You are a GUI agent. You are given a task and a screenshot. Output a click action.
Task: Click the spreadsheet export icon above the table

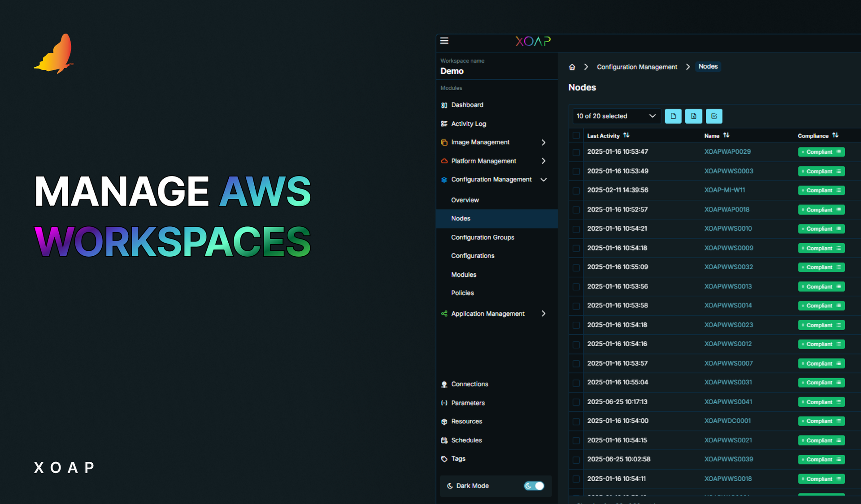tap(693, 116)
